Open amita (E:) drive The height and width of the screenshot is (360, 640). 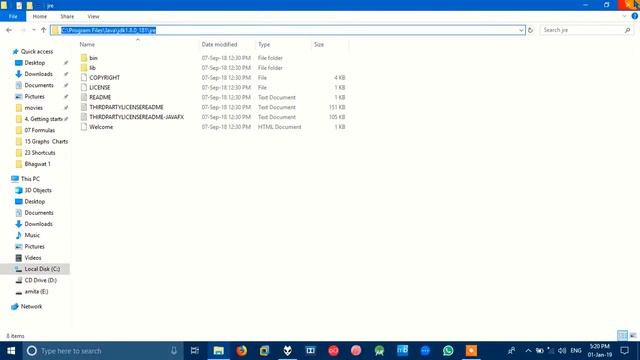pyautogui.click(x=36, y=291)
